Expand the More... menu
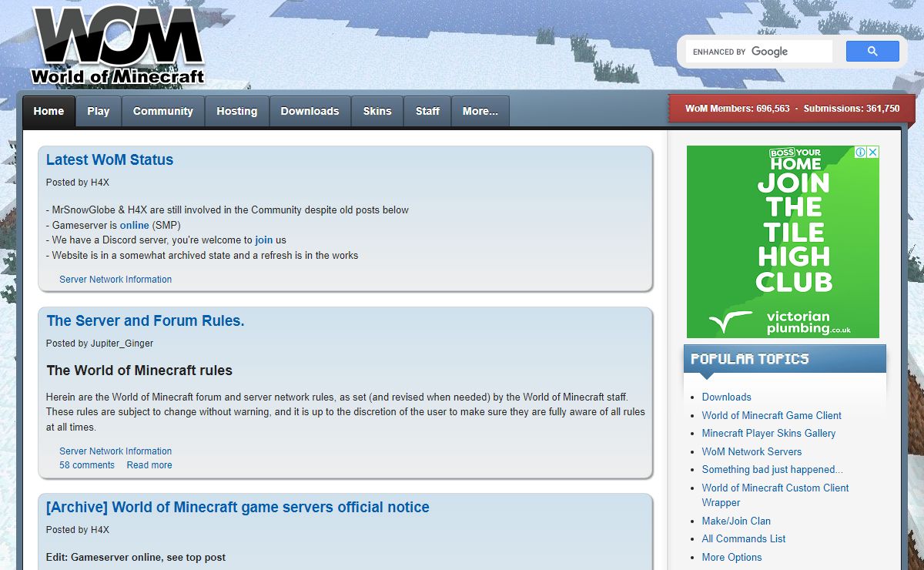 [x=480, y=111]
